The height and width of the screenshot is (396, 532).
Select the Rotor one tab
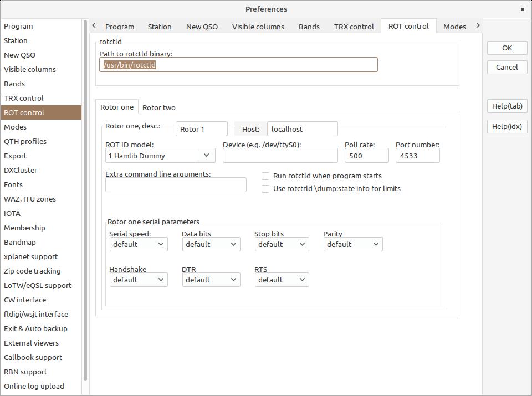click(x=117, y=107)
